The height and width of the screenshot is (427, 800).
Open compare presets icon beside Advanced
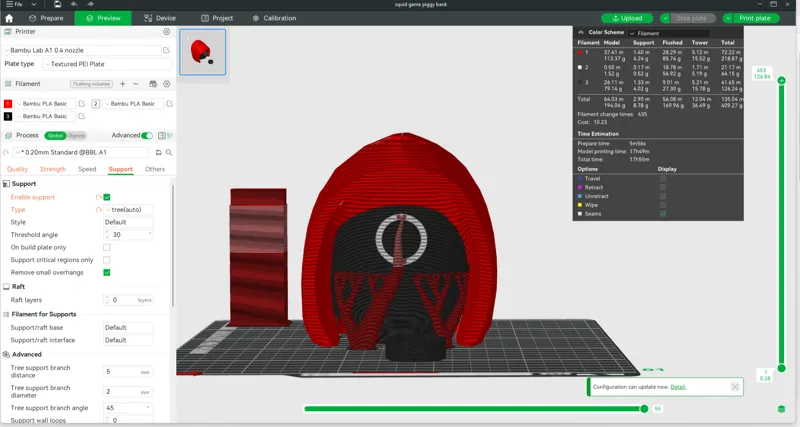170,136
